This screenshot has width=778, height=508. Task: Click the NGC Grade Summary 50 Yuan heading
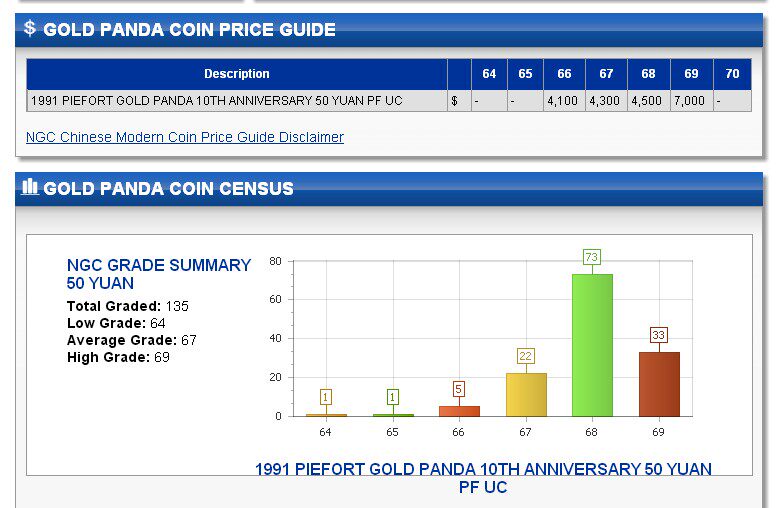(159, 274)
